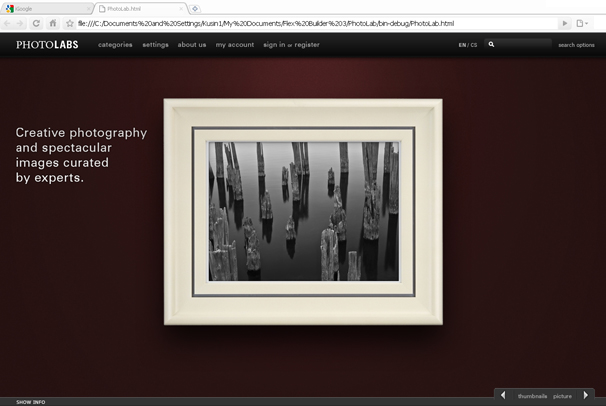Image resolution: width=606 pixels, height=406 pixels.
Task: Open the browser page menu
Action: tap(581, 23)
